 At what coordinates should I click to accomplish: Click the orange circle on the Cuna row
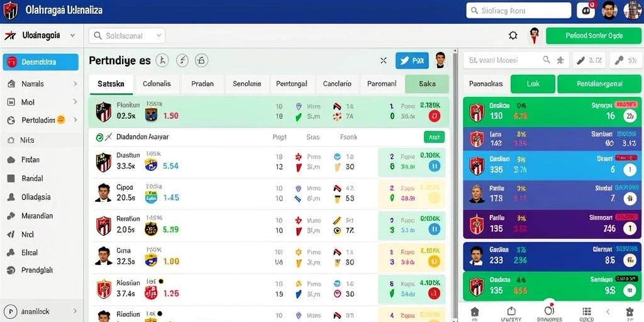click(x=435, y=261)
